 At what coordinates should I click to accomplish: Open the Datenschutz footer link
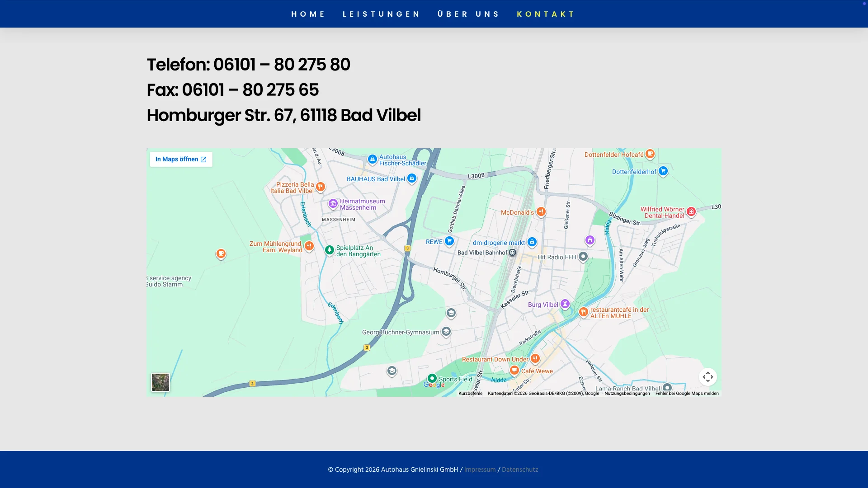pyautogui.click(x=520, y=470)
